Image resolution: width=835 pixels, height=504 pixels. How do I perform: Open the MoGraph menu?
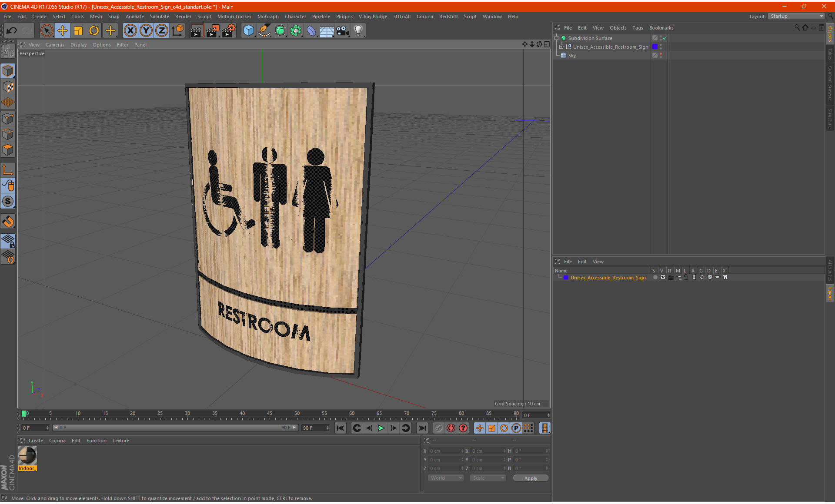click(267, 17)
